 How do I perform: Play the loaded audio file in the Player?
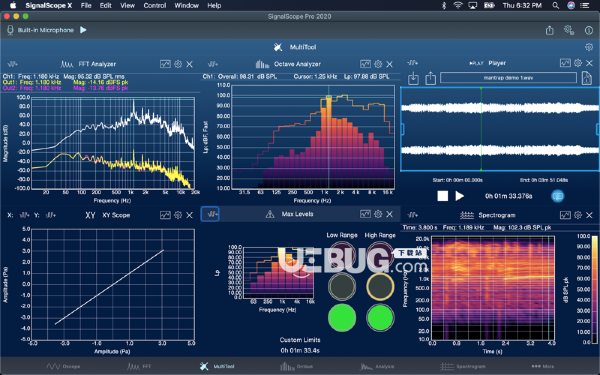click(x=460, y=196)
